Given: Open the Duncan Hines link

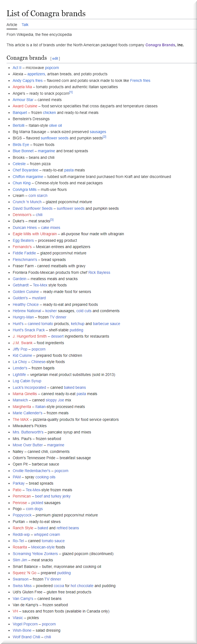Looking at the screenshot, I should coord(25,228).
